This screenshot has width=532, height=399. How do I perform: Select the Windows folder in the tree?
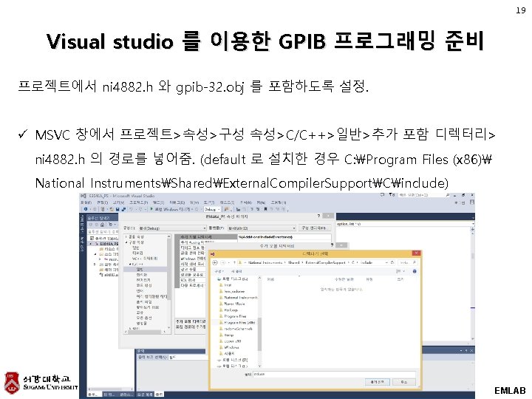(229, 347)
